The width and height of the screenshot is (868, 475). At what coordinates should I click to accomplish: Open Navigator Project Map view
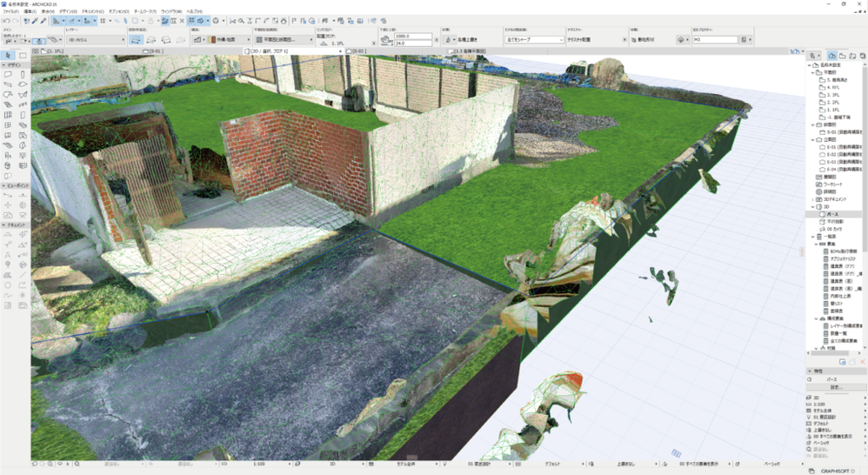832,56
